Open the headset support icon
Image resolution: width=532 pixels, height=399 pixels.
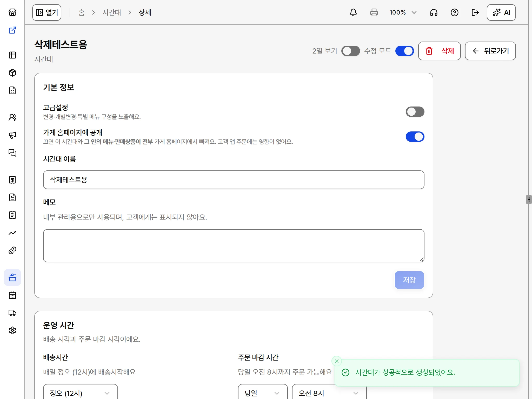pyautogui.click(x=434, y=12)
